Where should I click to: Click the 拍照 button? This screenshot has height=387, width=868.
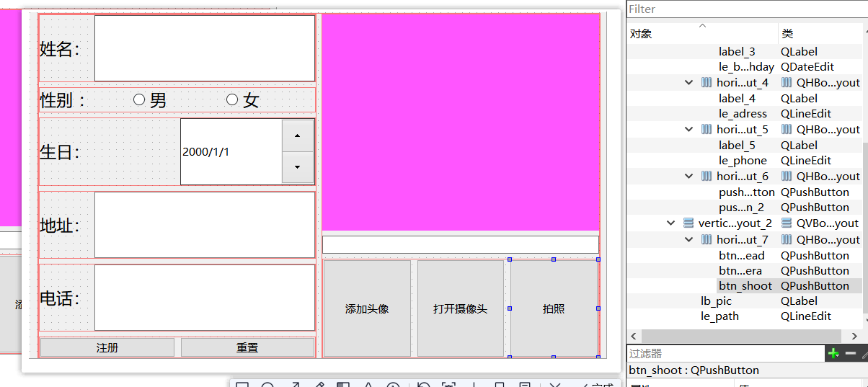(x=554, y=308)
